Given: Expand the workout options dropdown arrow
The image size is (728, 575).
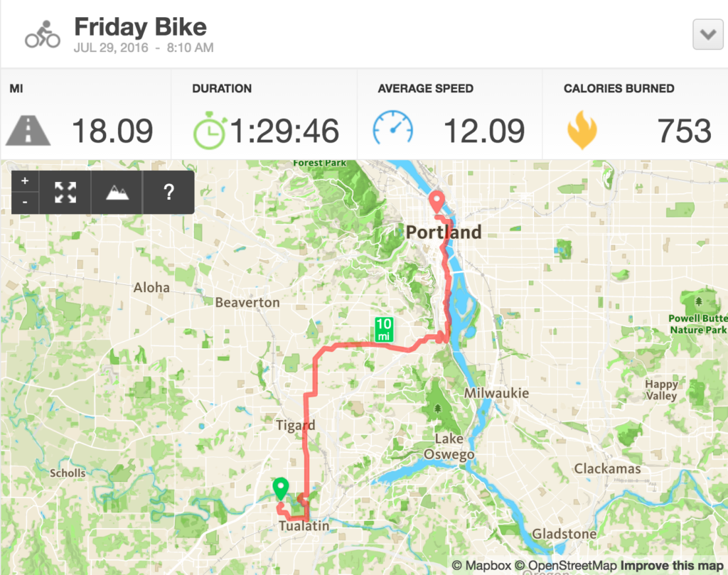Looking at the screenshot, I should [x=707, y=34].
